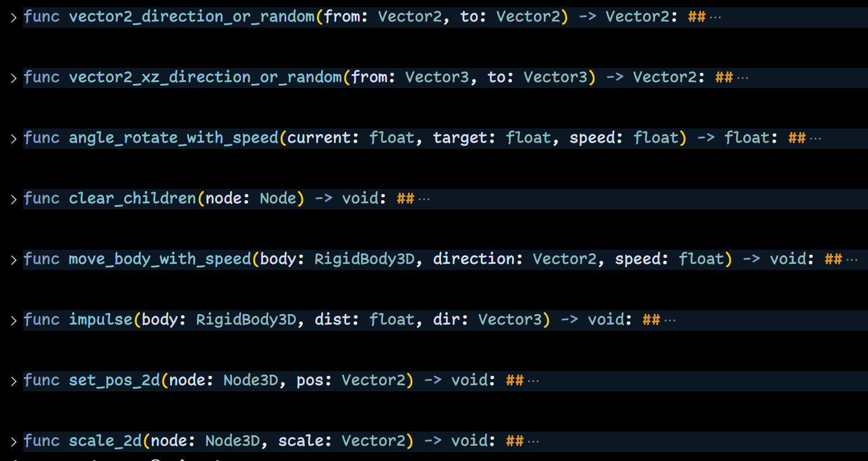Place the cursor on the impulse function name
Image resolution: width=868 pixels, height=461 pixels.
tap(100, 320)
